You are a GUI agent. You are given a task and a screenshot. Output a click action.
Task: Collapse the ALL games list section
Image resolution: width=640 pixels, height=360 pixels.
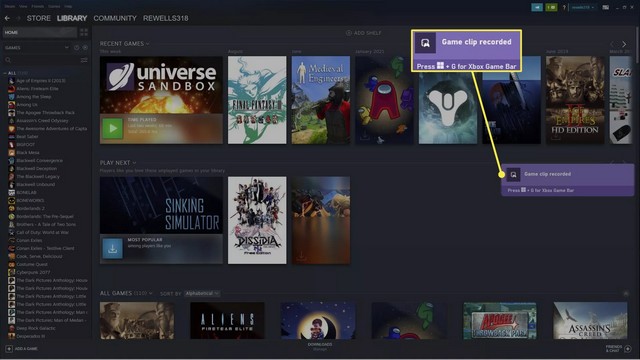(5, 73)
